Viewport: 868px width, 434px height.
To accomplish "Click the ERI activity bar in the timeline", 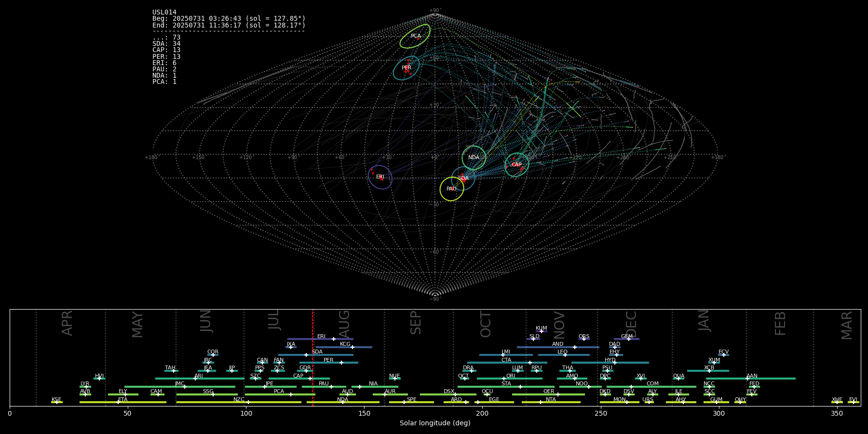I will coord(320,339).
